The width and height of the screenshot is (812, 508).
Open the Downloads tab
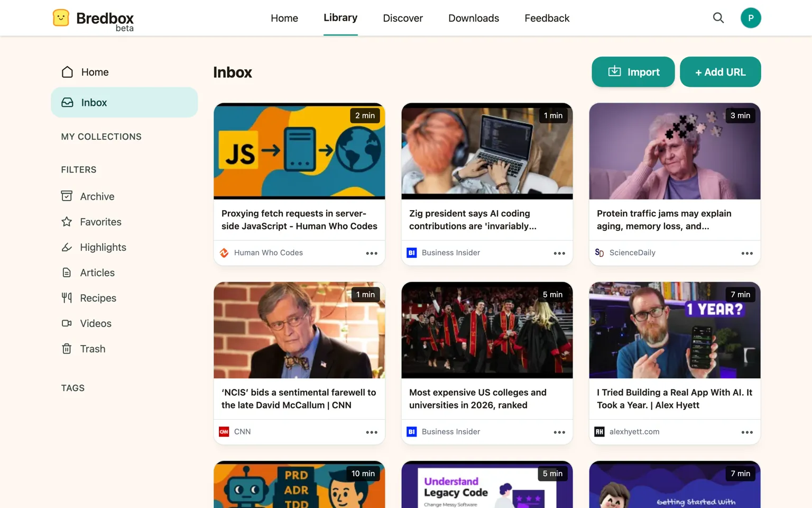tap(474, 18)
